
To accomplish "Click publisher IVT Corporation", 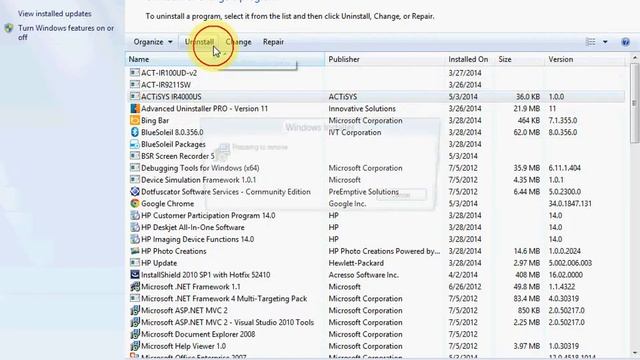I will (x=355, y=132).
